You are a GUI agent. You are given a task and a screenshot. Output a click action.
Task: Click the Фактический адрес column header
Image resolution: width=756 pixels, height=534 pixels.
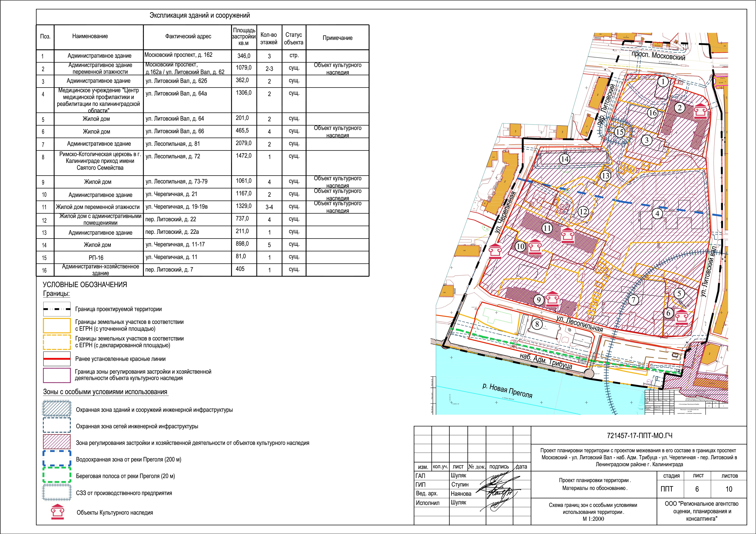click(188, 36)
